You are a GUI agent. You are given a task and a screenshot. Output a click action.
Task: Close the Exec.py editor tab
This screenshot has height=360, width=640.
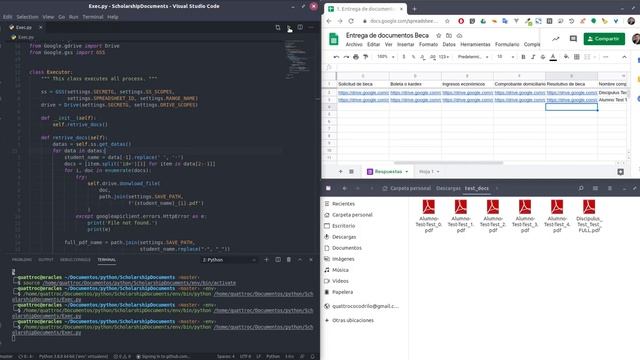coord(40,27)
